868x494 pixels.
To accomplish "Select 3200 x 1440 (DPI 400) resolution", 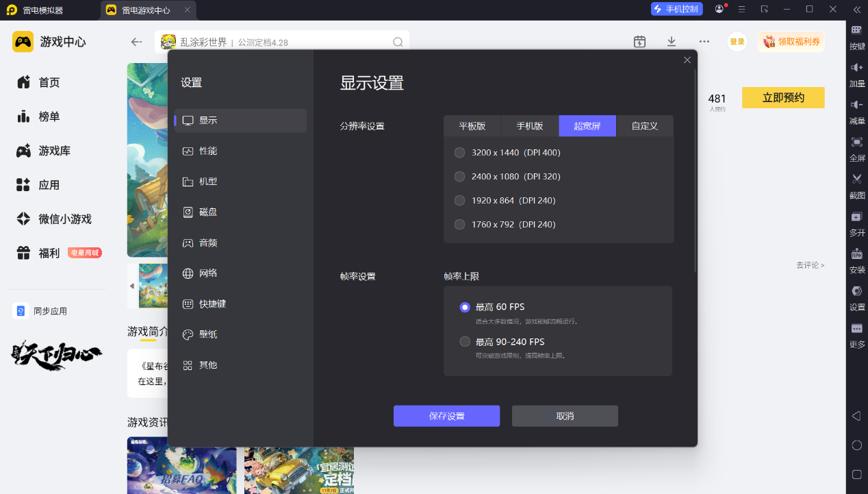I will [x=459, y=153].
